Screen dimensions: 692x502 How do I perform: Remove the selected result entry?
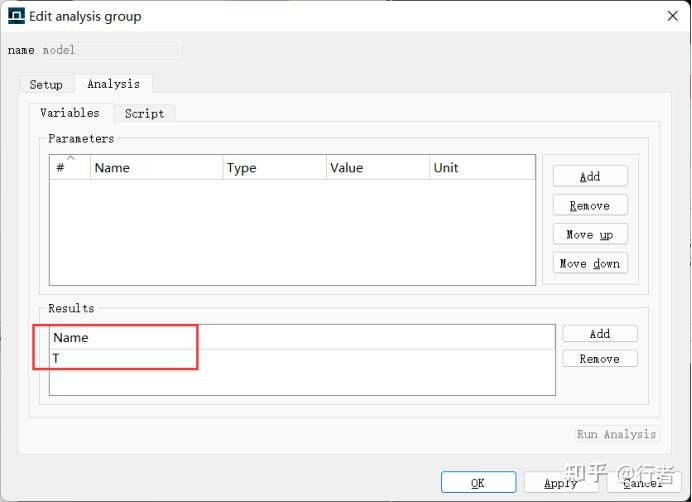pos(600,359)
